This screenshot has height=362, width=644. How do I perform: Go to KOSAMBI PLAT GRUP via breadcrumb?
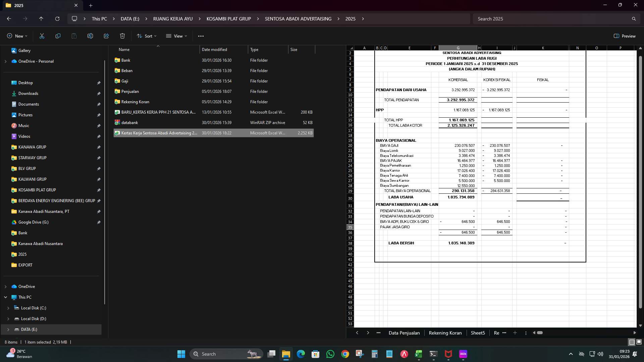click(229, 18)
